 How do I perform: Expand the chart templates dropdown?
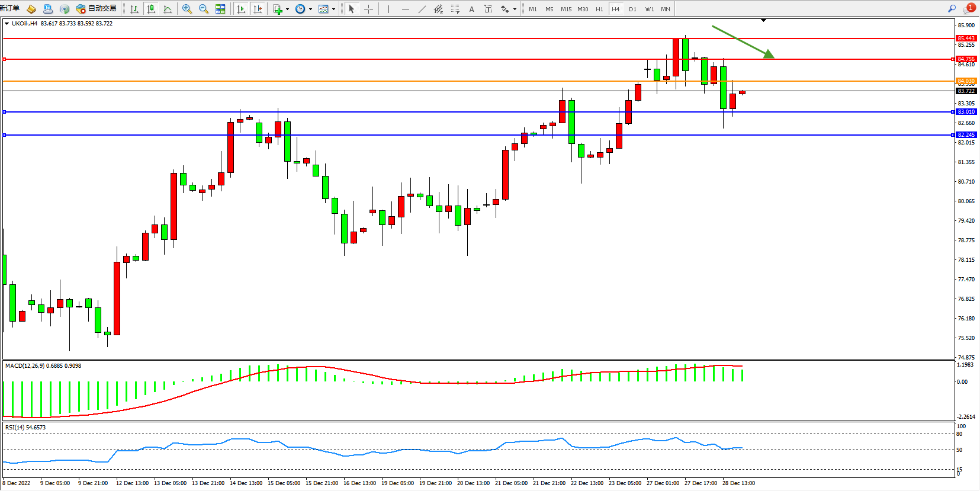click(333, 9)
